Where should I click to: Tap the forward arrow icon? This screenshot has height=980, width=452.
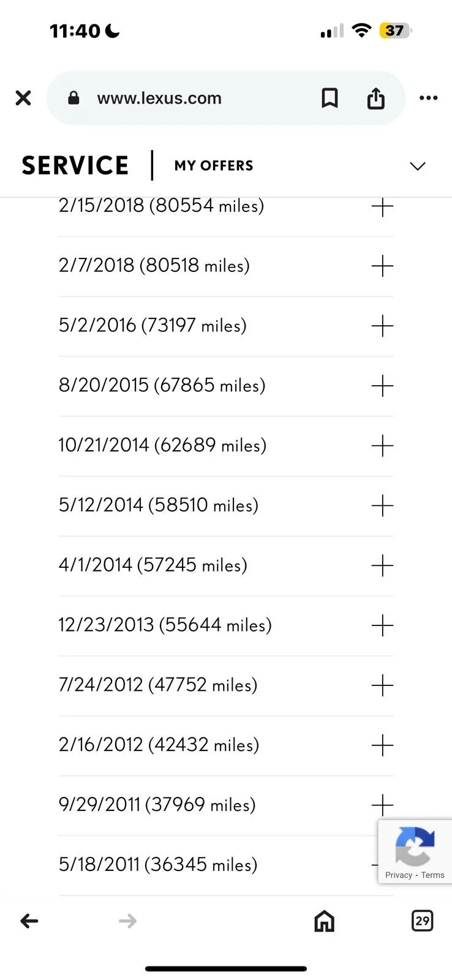127,921
